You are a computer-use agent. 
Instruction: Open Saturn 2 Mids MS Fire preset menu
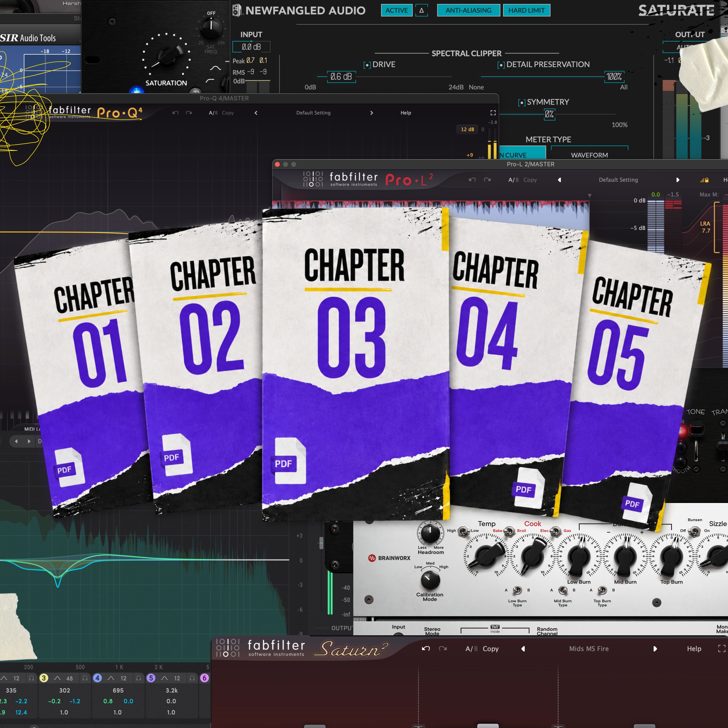click(x=588, y=648)
